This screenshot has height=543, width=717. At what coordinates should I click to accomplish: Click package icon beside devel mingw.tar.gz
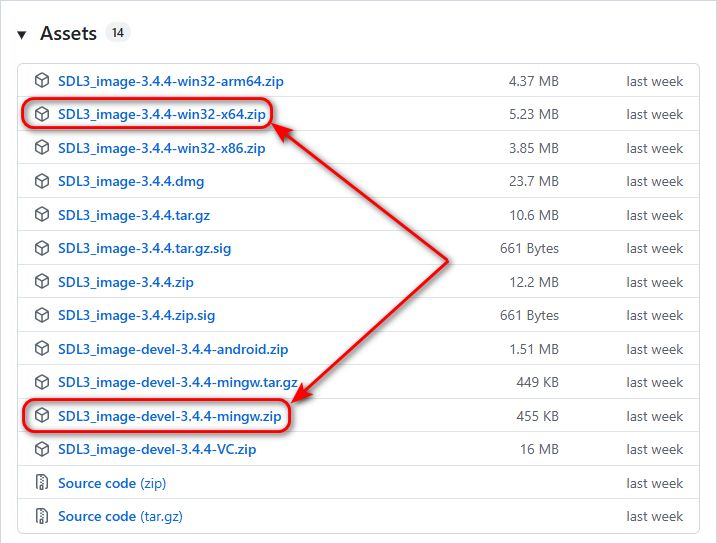tap(42, 382)
